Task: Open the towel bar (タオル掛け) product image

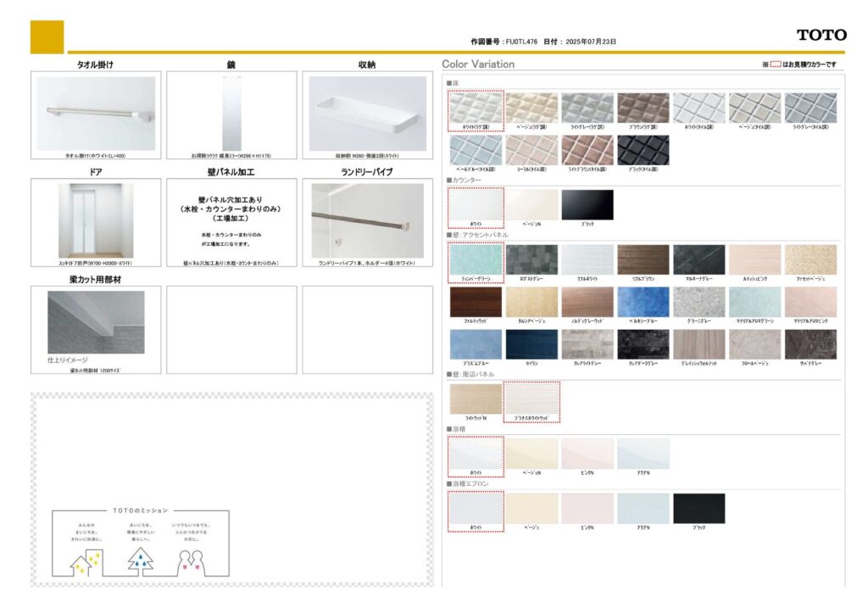Action: point(96,114)
